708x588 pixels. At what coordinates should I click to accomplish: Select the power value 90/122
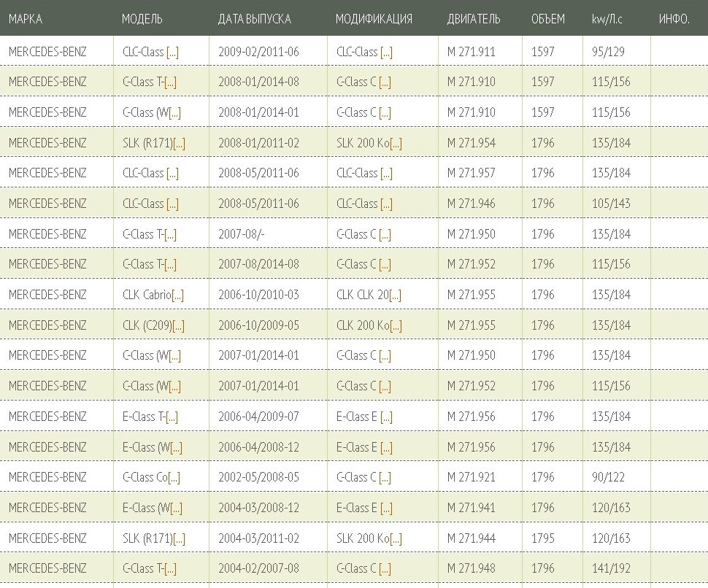pyautogui.click(x=608, y=477)
